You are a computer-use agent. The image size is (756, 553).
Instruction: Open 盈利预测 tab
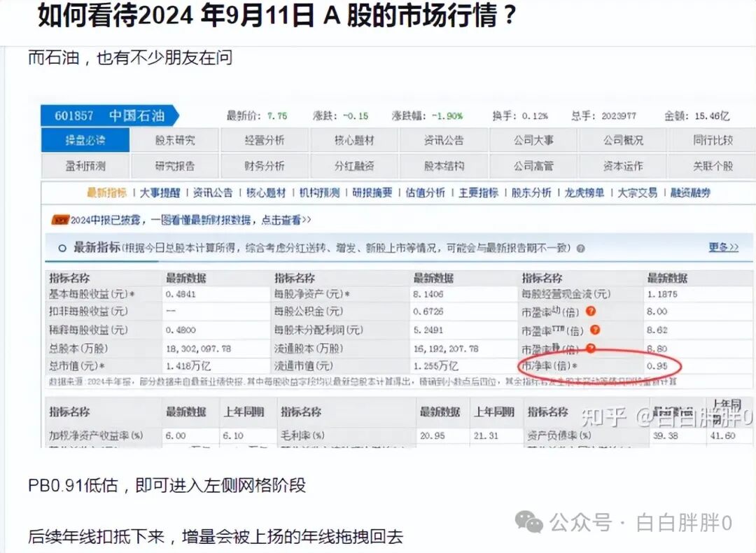[x=85, y=166]
